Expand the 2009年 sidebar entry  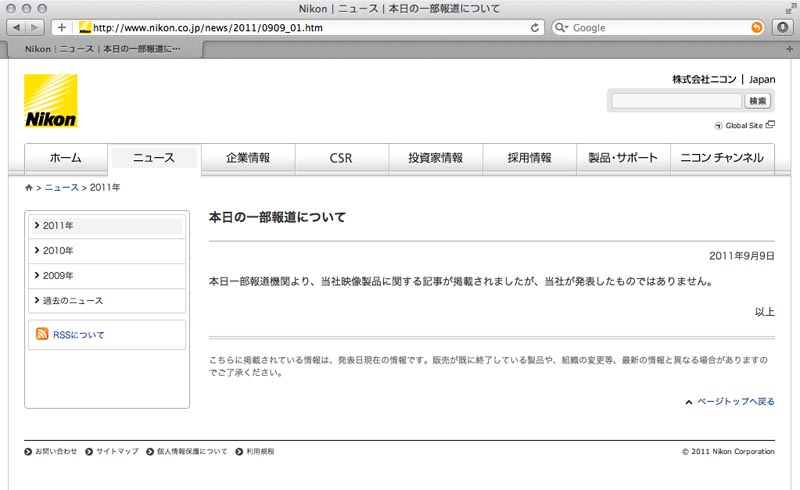coord(107,276)
